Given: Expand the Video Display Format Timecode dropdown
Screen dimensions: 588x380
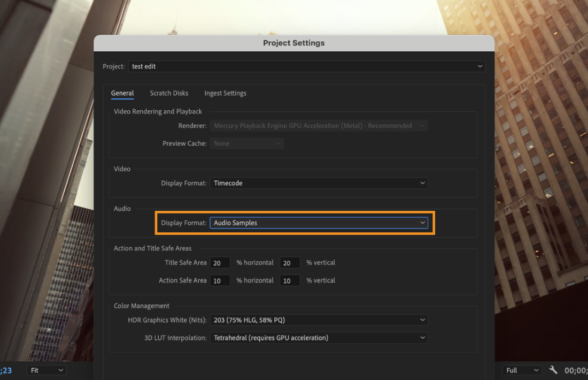Looking at the screenshot, I should click(x=319, y=183).
